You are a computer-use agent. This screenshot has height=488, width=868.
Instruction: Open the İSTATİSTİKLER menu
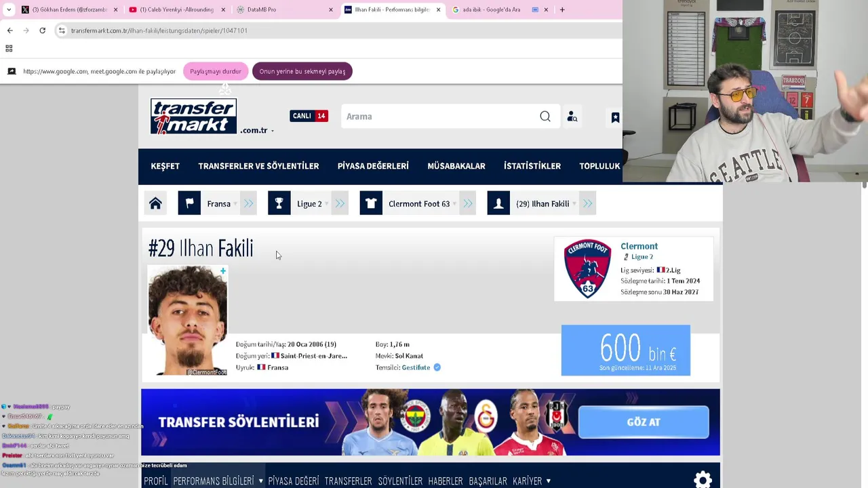click(532, 166)
